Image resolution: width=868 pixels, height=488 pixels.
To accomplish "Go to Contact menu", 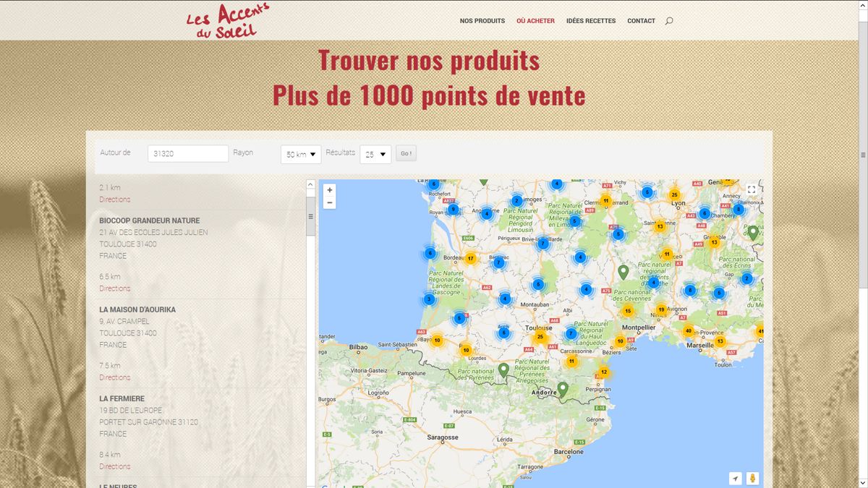I will click(641, 21).
